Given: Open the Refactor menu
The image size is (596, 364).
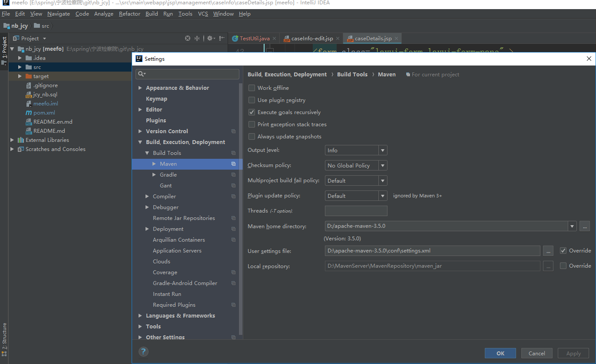Looking at the screenshot, I should click(129, 14).
